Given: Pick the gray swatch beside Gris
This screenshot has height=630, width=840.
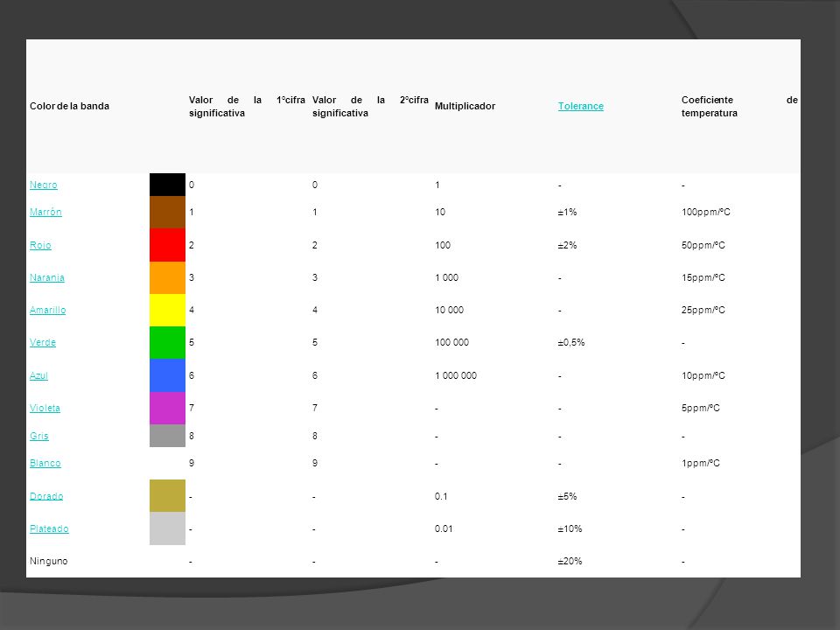Looking at the screenshot, I should click(168, 436).
